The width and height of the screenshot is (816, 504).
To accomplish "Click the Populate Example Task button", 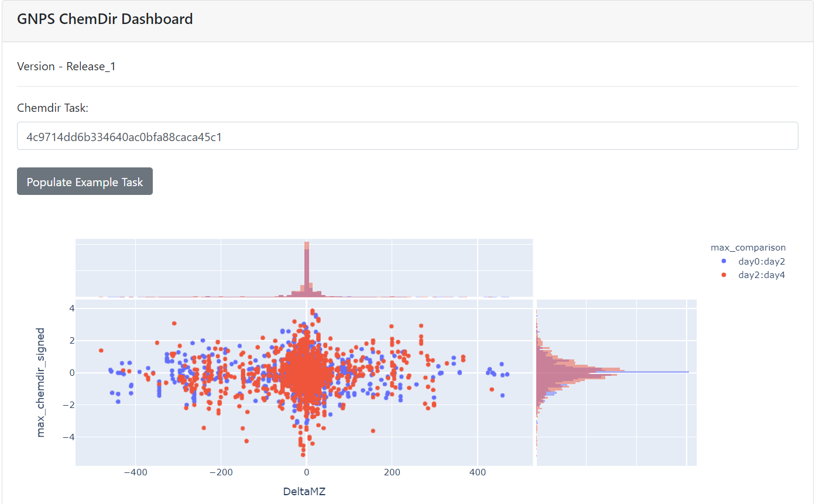I will point(85,181).
